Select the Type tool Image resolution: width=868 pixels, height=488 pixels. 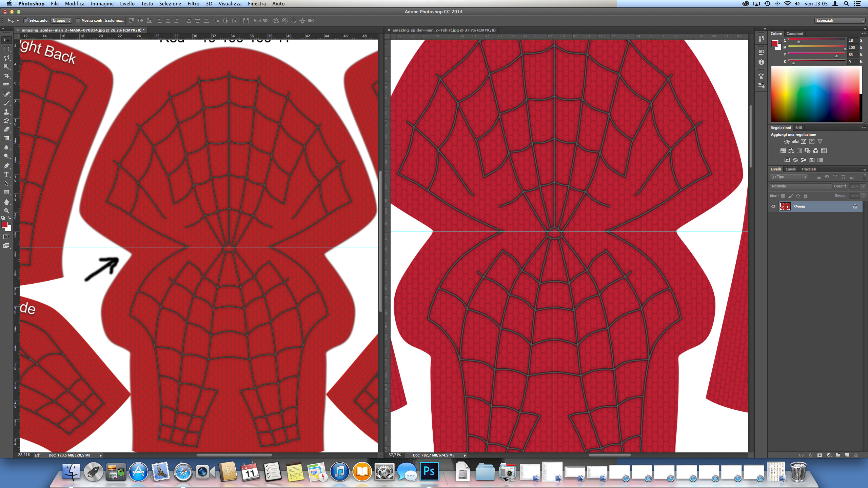click(x=6, y=175)
